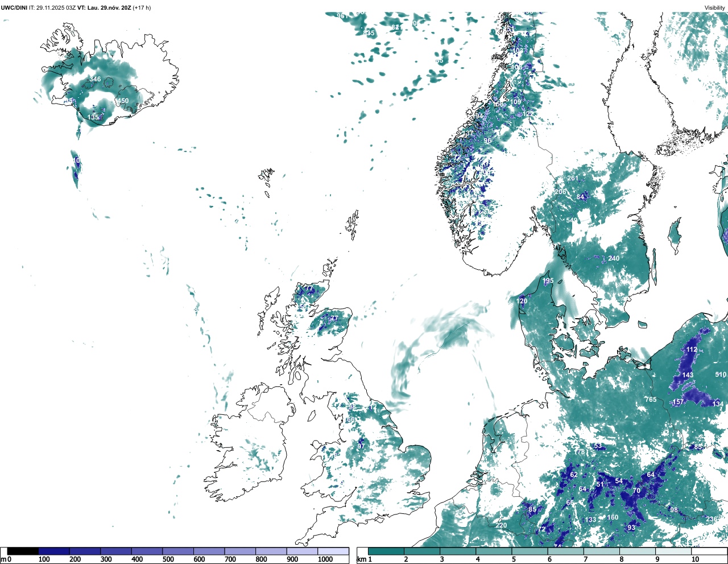The width and height of the screenshot is (728, 564).
Task: Click the 236 value label
Action: pos(712,519)
